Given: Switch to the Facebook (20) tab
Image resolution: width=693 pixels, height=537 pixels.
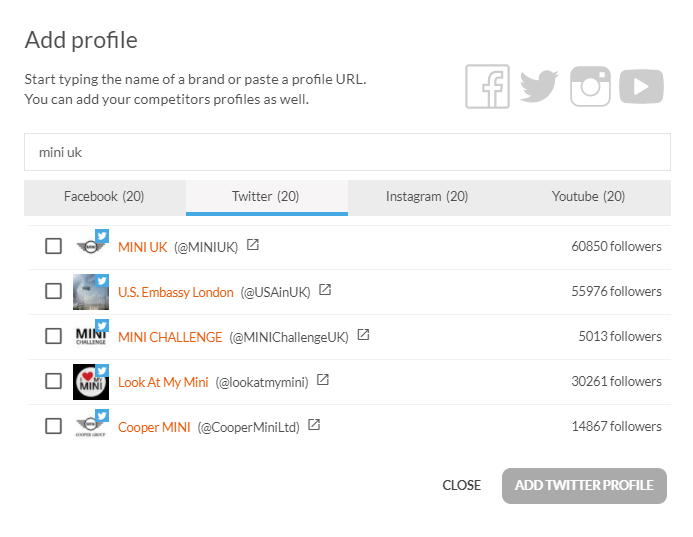Looking at the screenshot, I should pyautogui.click(x=104, y=197).
